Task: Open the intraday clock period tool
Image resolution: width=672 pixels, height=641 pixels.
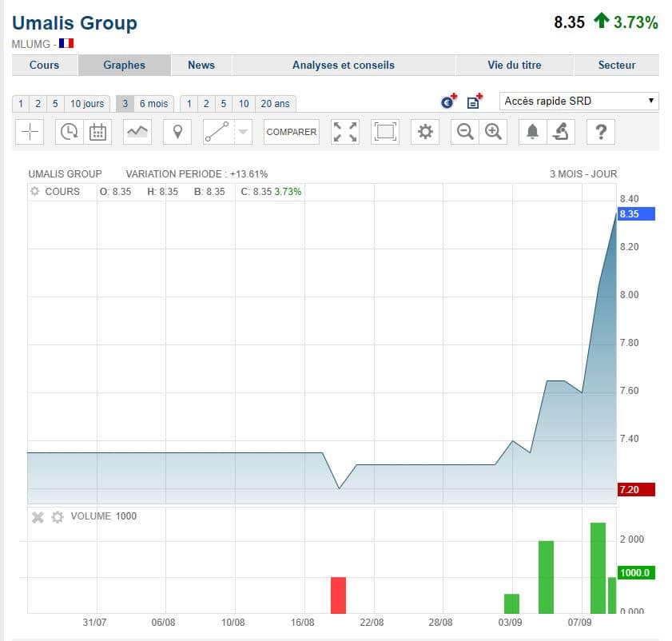Action: (69, 132)
